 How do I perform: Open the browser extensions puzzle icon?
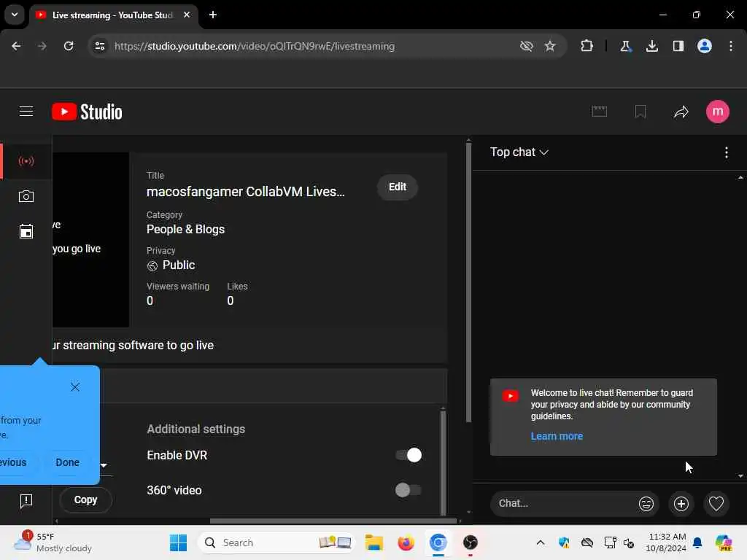click(x=587, y=46)
